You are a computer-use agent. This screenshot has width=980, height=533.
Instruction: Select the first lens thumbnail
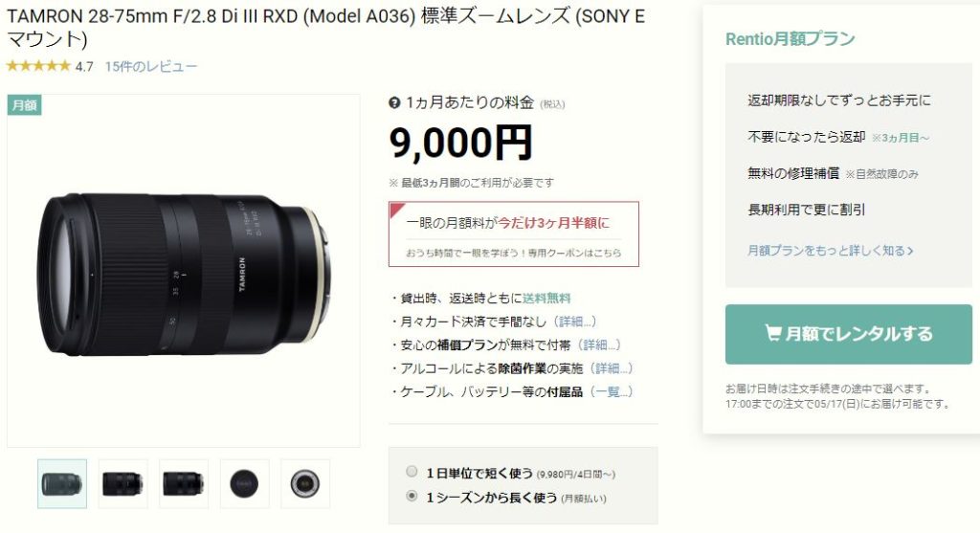tap(62, 483)
